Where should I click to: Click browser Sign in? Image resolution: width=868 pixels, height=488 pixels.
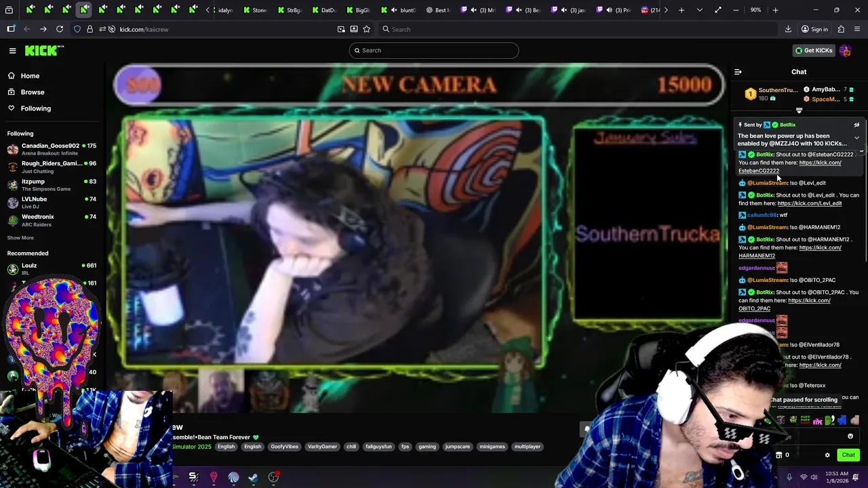(814, 29)
